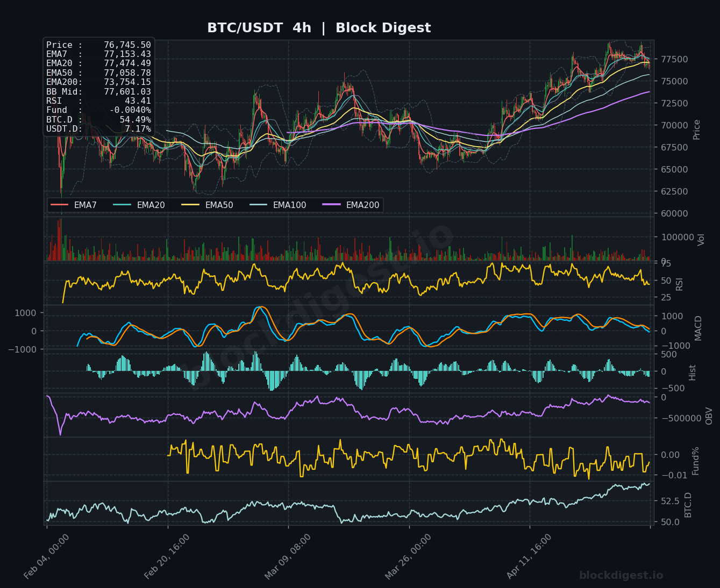This screenshot has height=588, width=720.
Task: Click the OBV axis label
Action: click(x=709, y=415)
